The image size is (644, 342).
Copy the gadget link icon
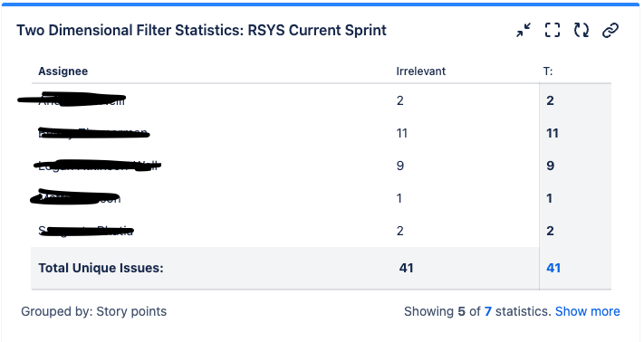(x=610, y=30)
